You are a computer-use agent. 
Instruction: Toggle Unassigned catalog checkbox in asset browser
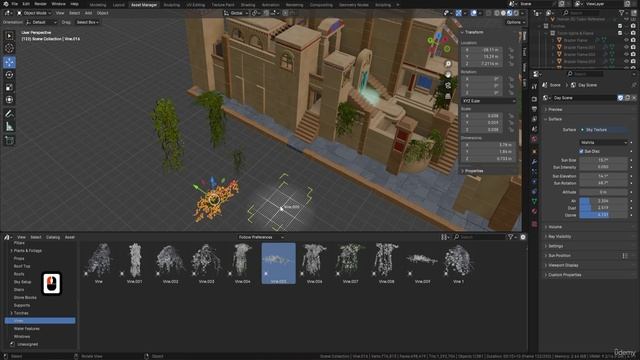(12, 344)
